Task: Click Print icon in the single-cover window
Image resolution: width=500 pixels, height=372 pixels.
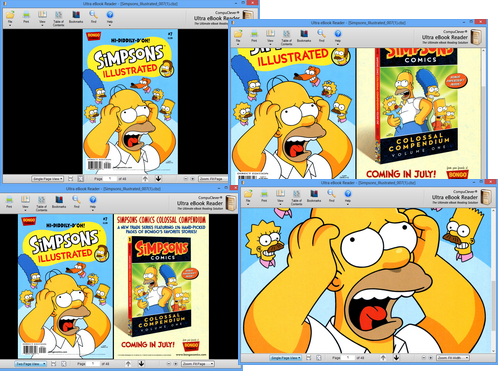Action: point(26,17)
